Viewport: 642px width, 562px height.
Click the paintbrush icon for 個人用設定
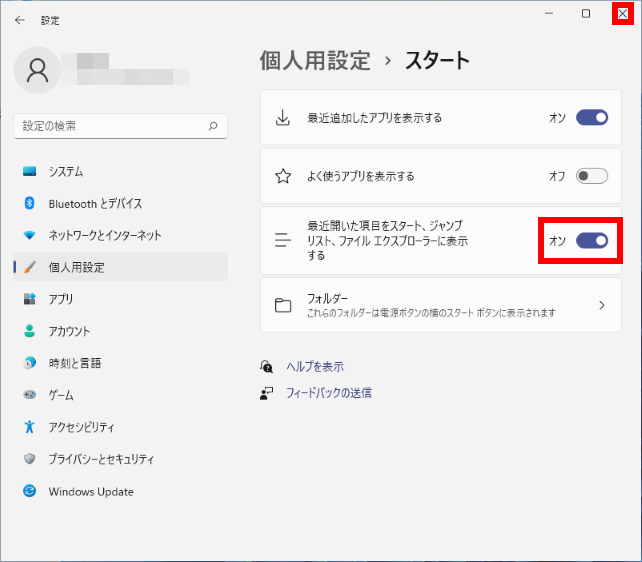click(29, 267)
